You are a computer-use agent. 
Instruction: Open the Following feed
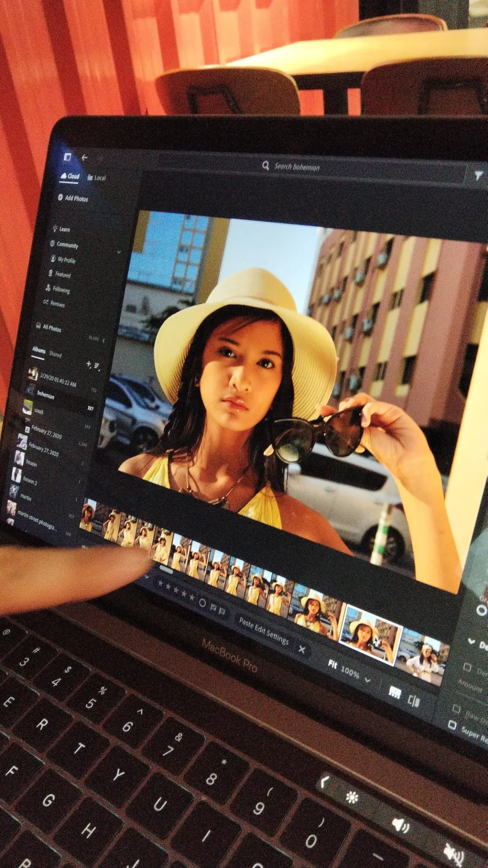pos(58,289)
